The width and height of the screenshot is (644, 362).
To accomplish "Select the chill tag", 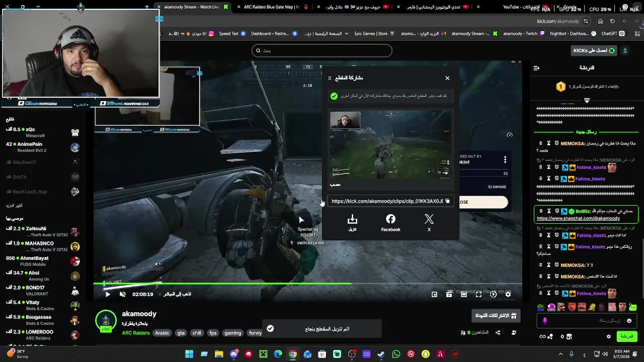I will [197, 333].
